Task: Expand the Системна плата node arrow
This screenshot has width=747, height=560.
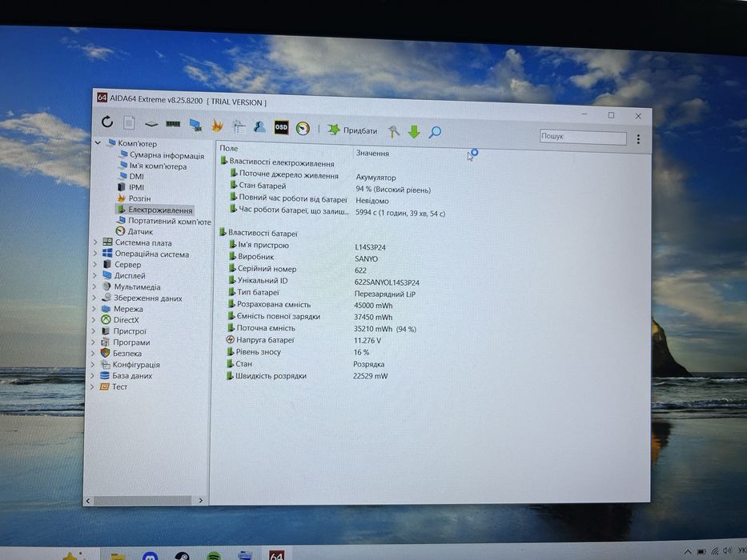Action: click(x=94, y=242)
